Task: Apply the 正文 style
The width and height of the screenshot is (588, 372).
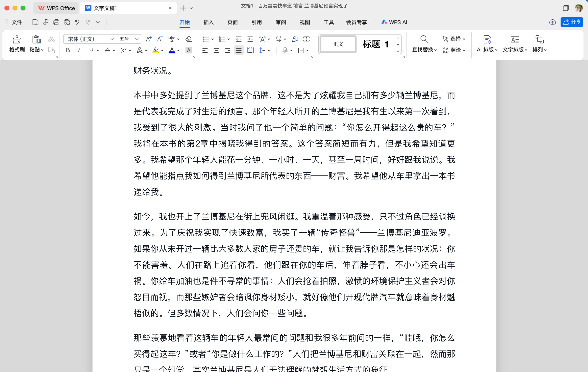Action: (338, 44)
